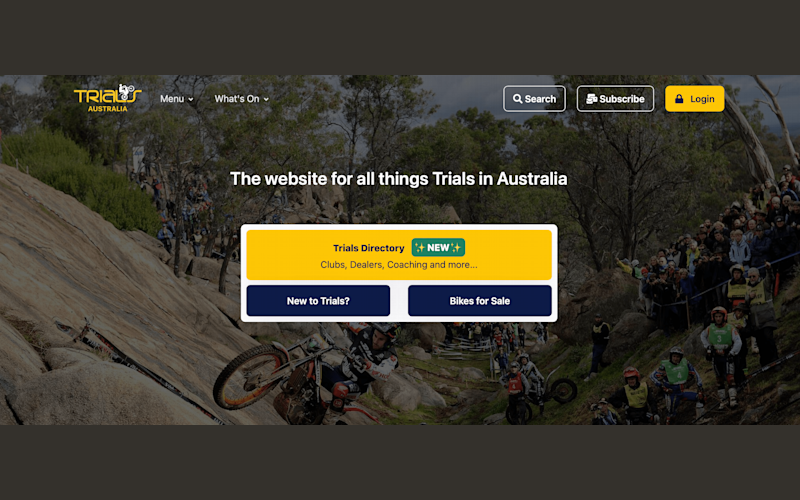Click the right sparkle on NEW badge

coord(456,248)
